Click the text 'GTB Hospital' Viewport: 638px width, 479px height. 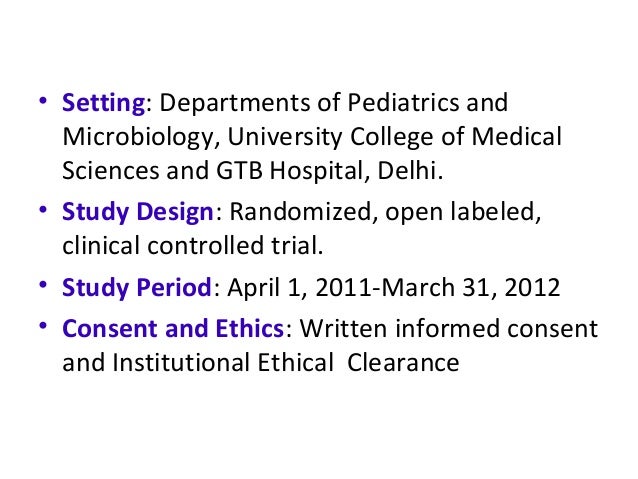[x=289, y=170]
